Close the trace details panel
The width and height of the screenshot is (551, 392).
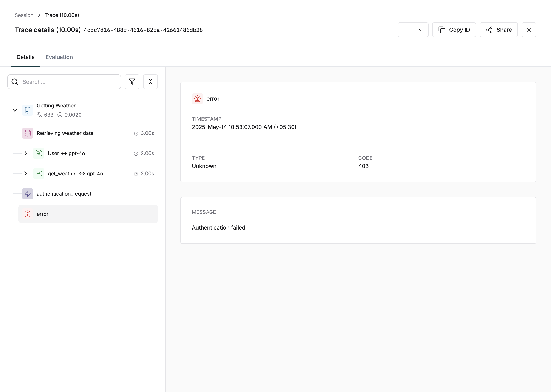(x=529, y=30)
